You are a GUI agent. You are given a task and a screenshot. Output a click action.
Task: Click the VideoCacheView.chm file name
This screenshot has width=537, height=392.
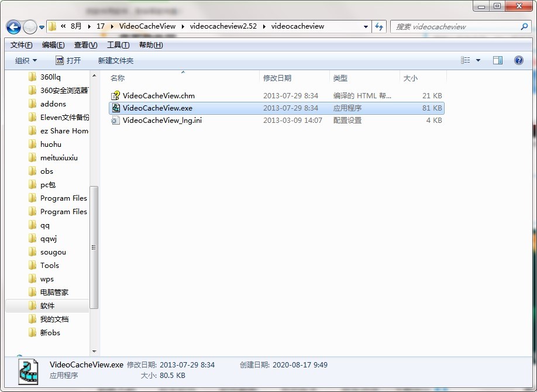159,95
